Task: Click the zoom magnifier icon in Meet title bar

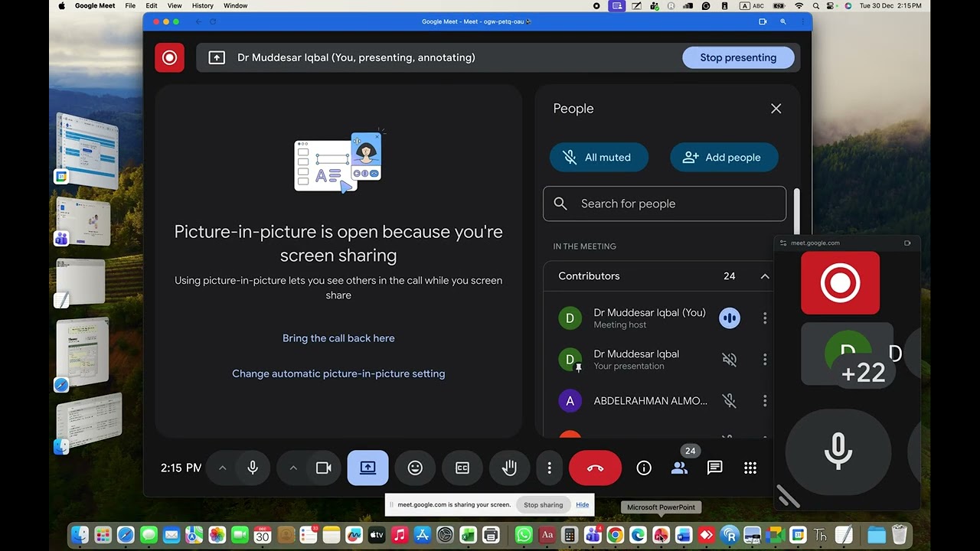Action: [x=782, y=21]
